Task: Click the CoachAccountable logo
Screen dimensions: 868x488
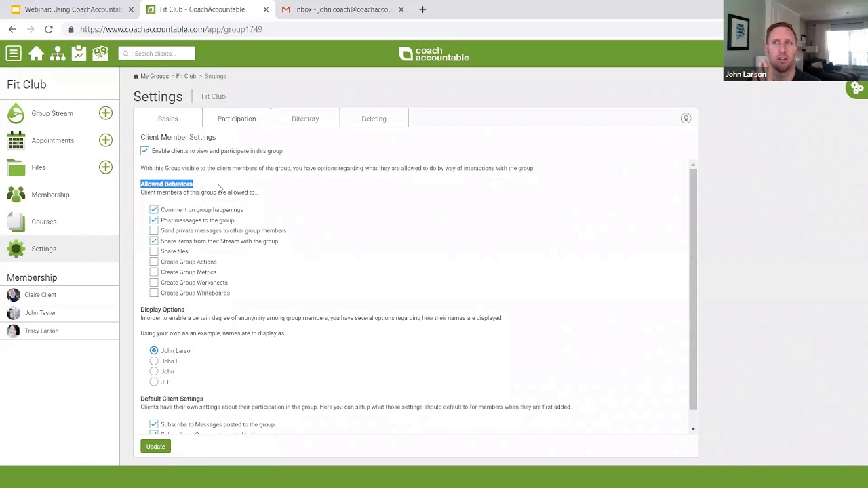Action: (434, 54)
